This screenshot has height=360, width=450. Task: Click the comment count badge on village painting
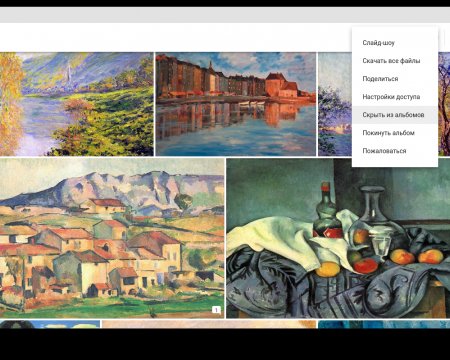[216, 310]
